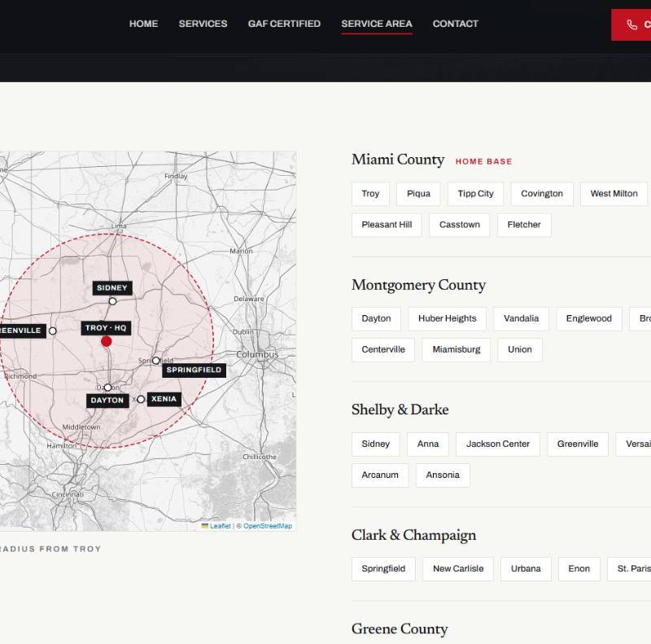Viewport: 651px width, 644px height.
Task: Select the Enon tag
Action: pos(579,569)
